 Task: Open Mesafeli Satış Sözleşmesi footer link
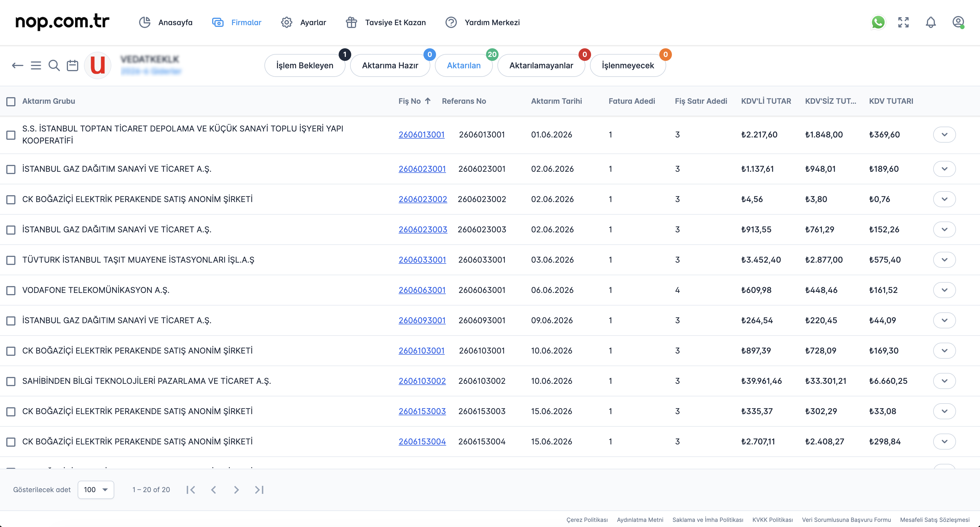[x=935, y=520]
